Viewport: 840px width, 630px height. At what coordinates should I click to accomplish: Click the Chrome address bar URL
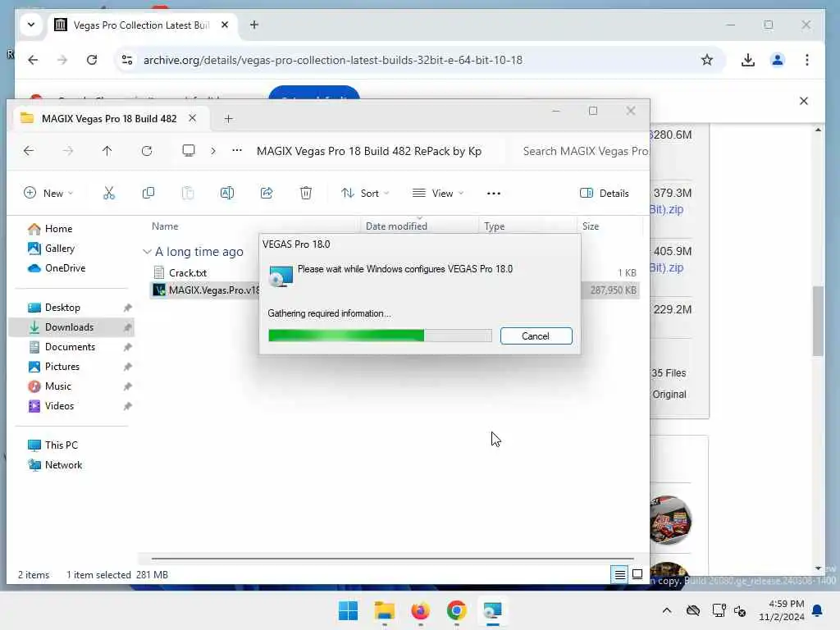[x=333, y=60]
